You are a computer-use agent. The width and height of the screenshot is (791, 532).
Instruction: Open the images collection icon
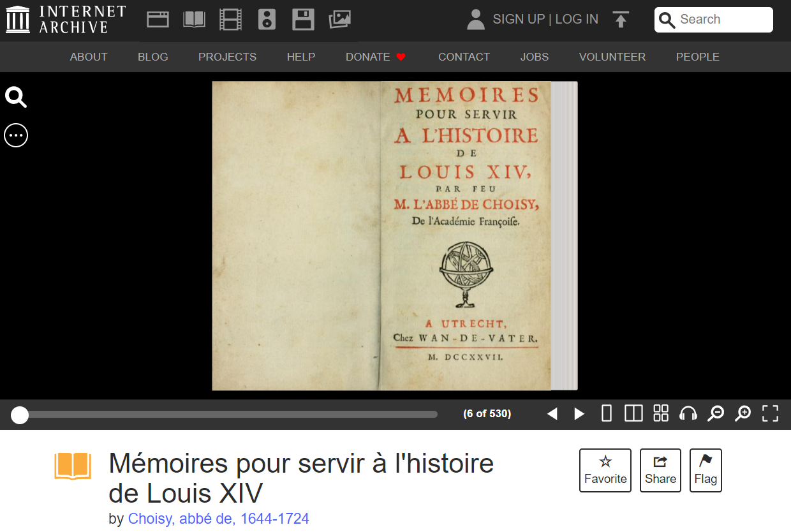(x=340, y=19)
